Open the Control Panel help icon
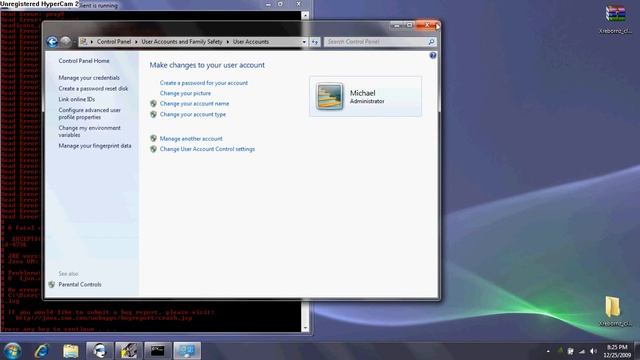 [x=433, y=56]
